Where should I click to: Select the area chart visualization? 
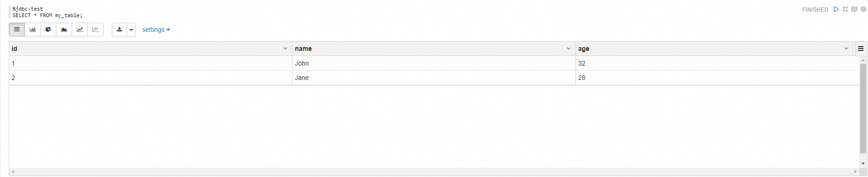point(64,30)
